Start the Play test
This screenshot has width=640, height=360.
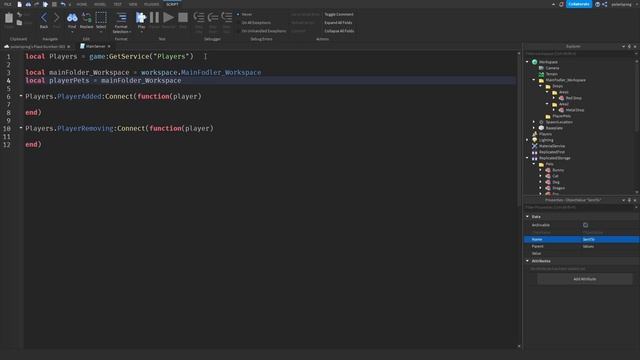pyautogui.click(x=141, y=18)
